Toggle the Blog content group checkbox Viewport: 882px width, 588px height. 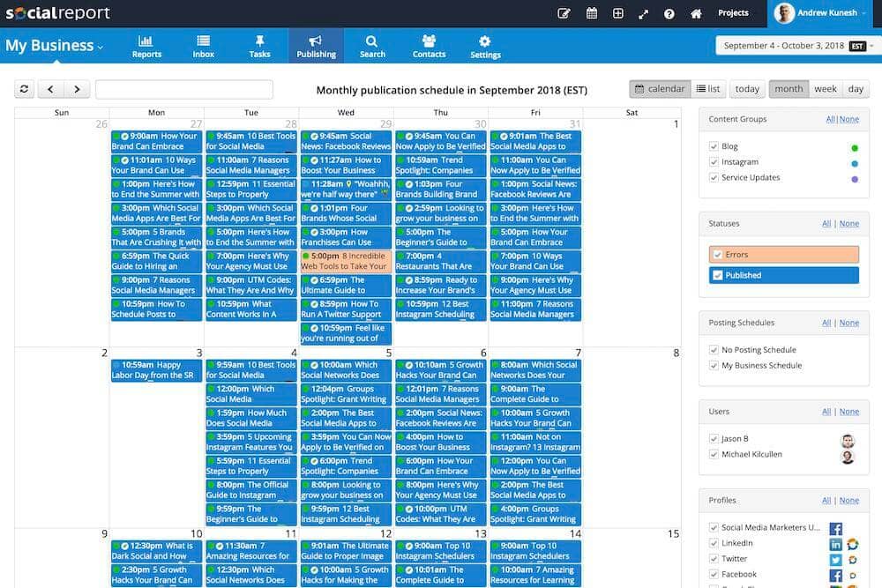(x=714, y=146)
